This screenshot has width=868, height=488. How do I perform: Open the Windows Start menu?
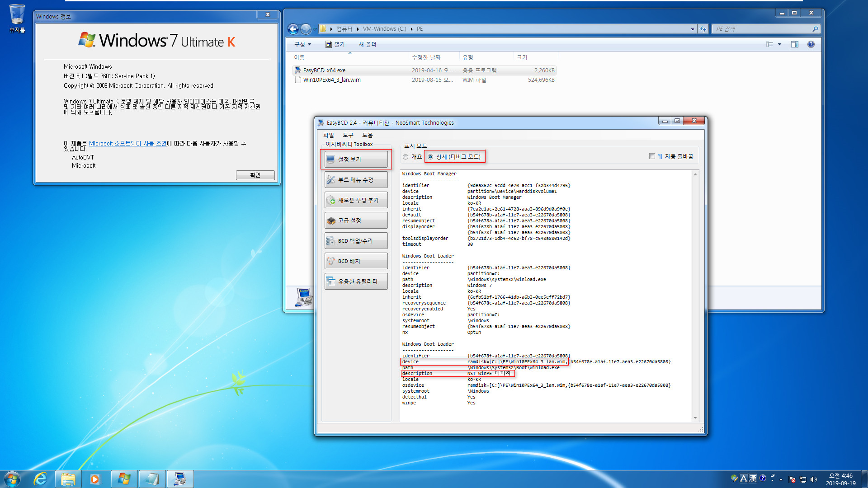pyautogui.click(x=12, y=479)
